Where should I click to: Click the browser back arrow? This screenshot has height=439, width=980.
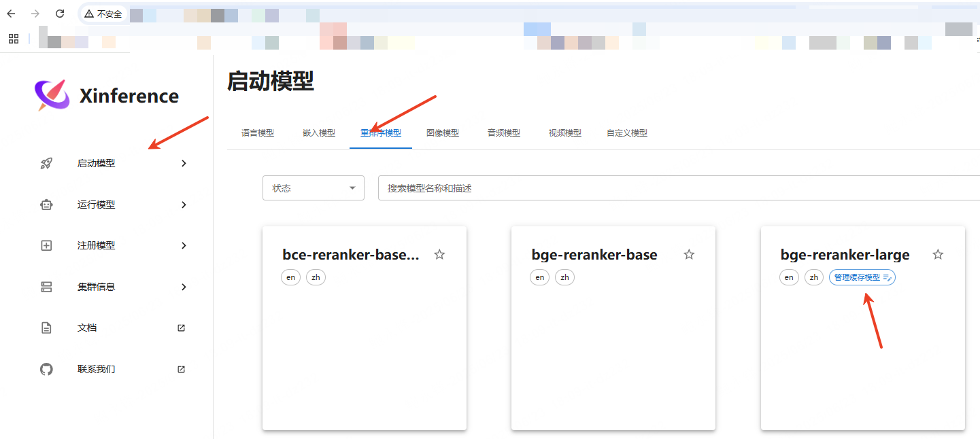coord(11,14)
